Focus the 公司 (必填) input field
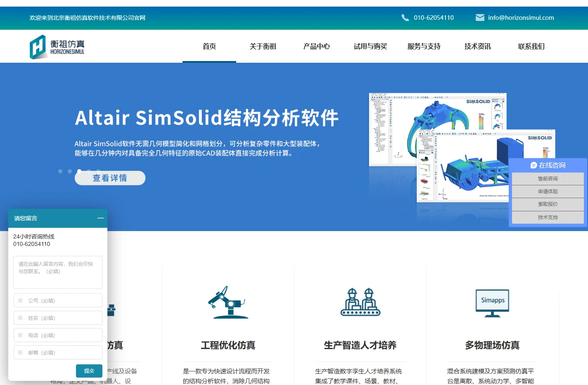Screen dimensions: 588x385 pyautogui.click(x=58, y=300)
